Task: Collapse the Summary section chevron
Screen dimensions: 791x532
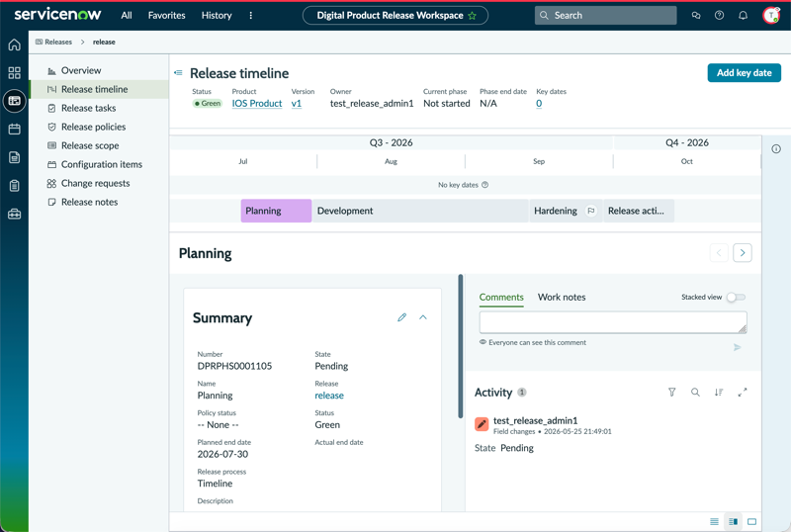Action: (x=423, y=317)
